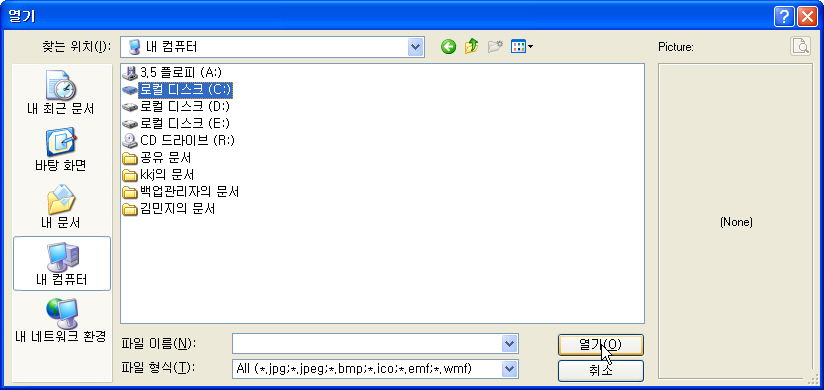Click the 파일 이름 input field
The width and height of the screenshot is (824, 390).
[x=367, y=344]
